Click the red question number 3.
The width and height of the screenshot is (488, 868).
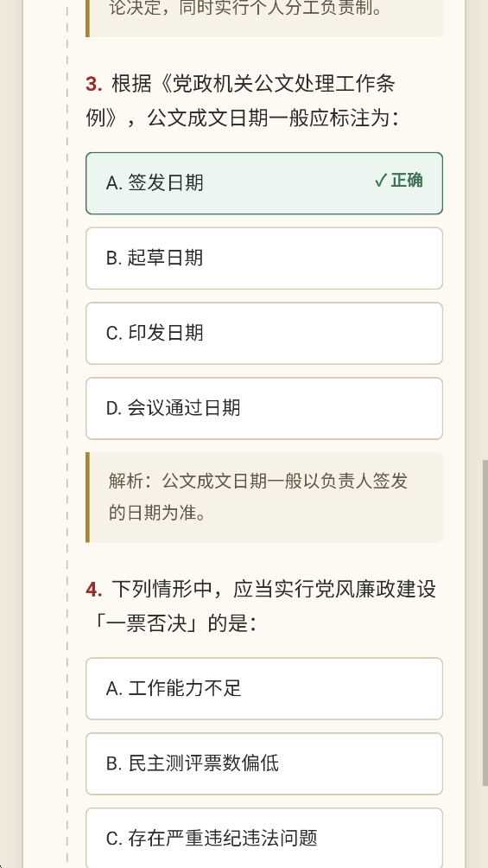pyautogui.click(x=94, y=84)
